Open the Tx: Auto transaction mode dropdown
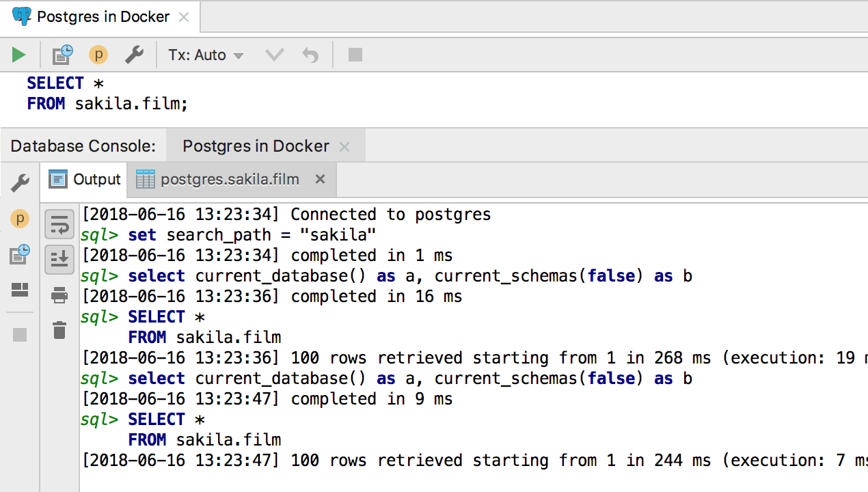Screen dimensions: 868x492 (206, 55)
